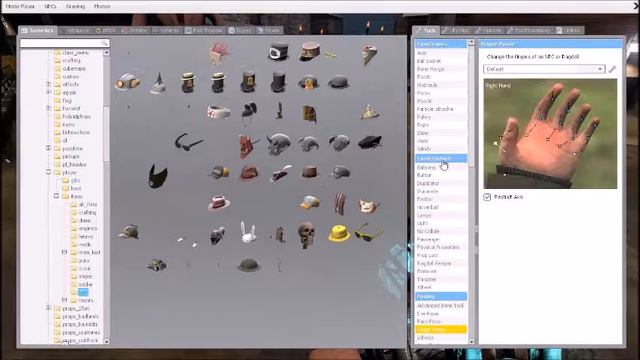Click the folder tree scrollbar up arrow
The image size is (640, 360).
107,53
